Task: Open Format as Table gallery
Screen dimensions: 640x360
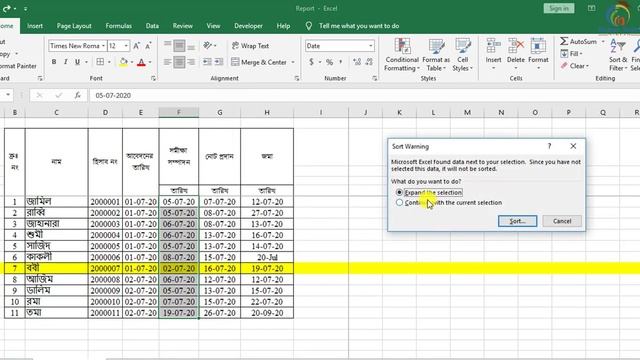Action: (x=436, y=55)
